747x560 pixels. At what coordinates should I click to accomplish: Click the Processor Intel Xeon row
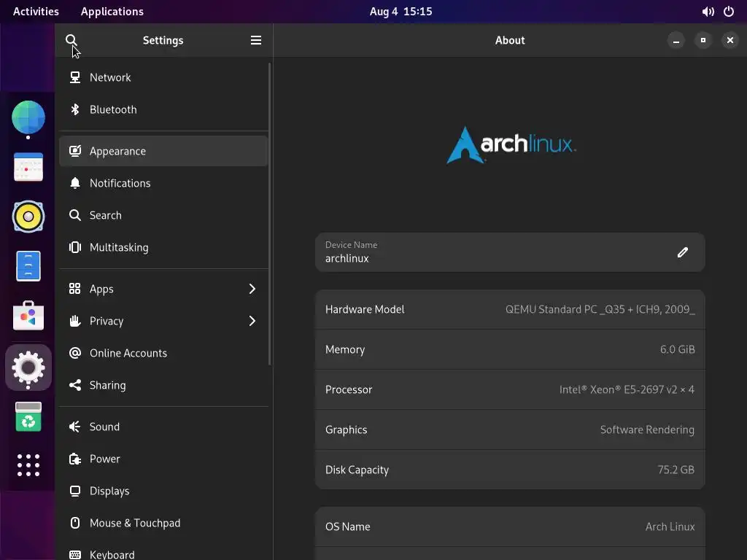[x=510, y=389]
